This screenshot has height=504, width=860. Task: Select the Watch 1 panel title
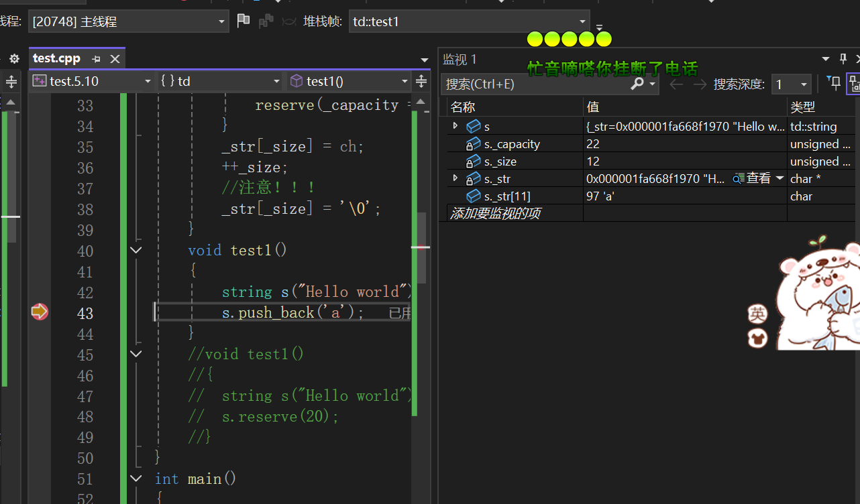point(460,60)
